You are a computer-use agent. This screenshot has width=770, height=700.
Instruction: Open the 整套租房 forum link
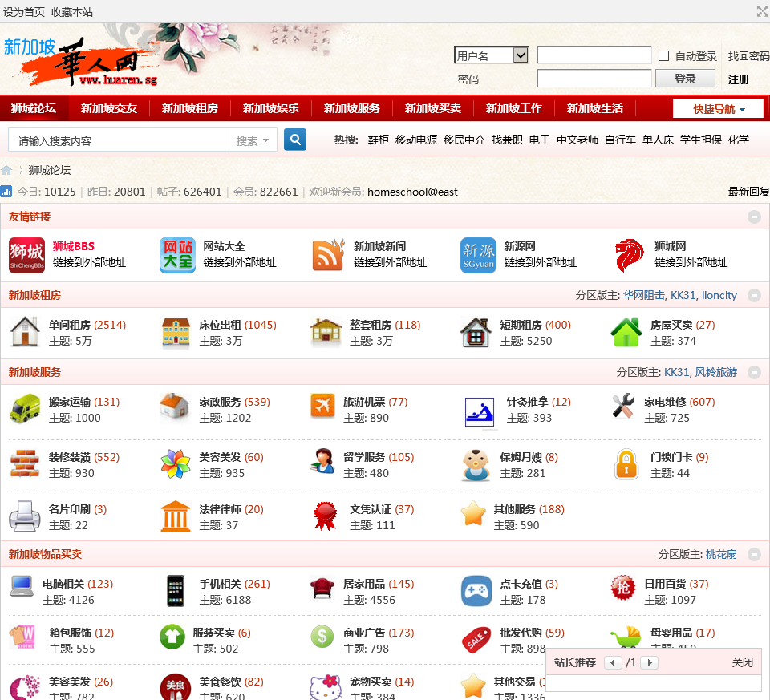coord(371,325)
